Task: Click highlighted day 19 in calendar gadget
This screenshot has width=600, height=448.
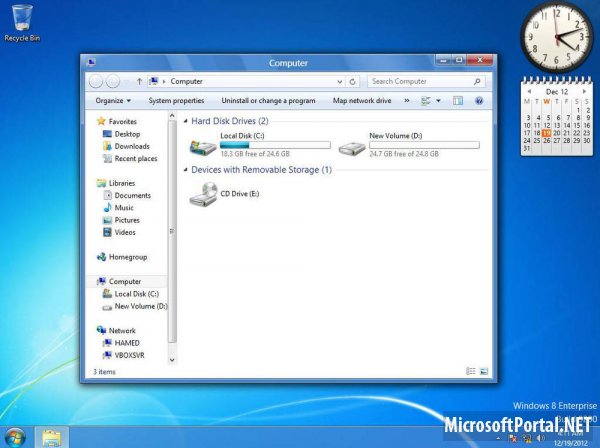Action: pyautogui.click(x=546, y=133)
